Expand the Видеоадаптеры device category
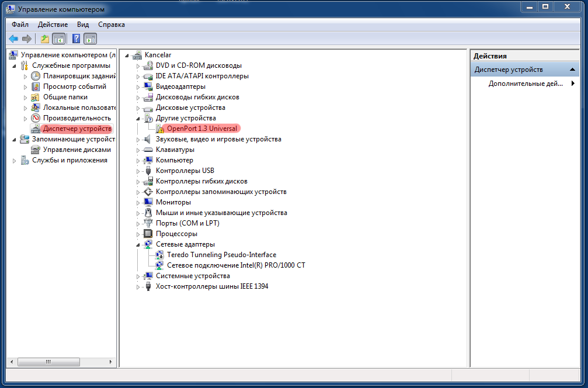The width and height of the screenshot is (588, 388). pyautogui.click(x=138, y=86)
